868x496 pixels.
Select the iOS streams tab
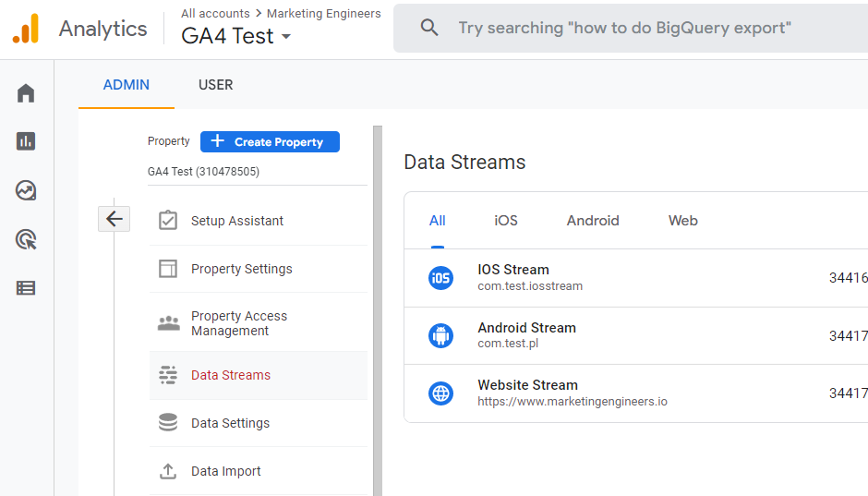pos(506,221)
